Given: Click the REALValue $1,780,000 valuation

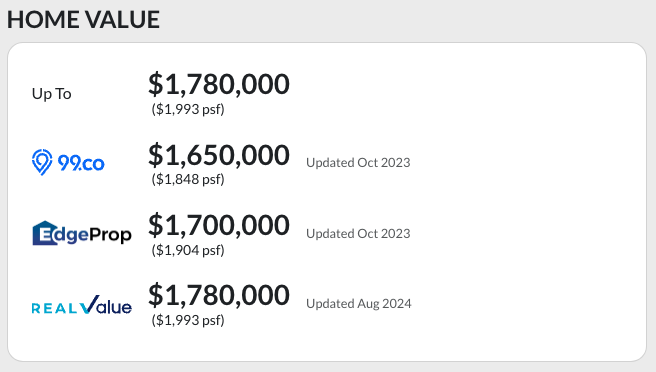Looking at the screenshot, I should tap(219, 295).
